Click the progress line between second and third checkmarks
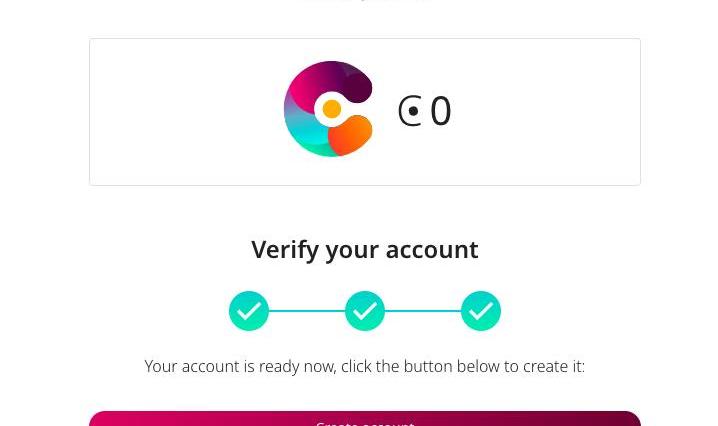This screenshot has width=718, height=426. (423, 311)
